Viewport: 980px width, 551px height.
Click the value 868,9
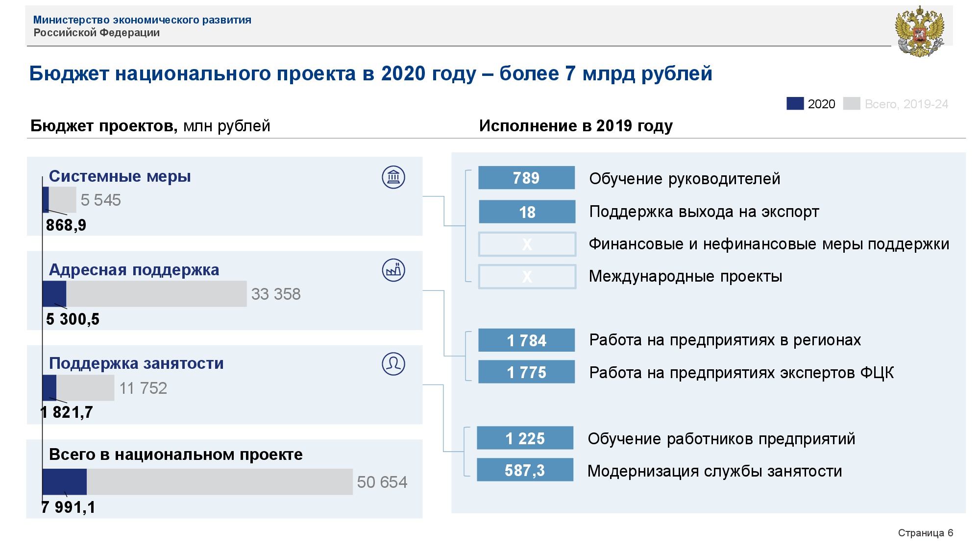coord(66,225)
